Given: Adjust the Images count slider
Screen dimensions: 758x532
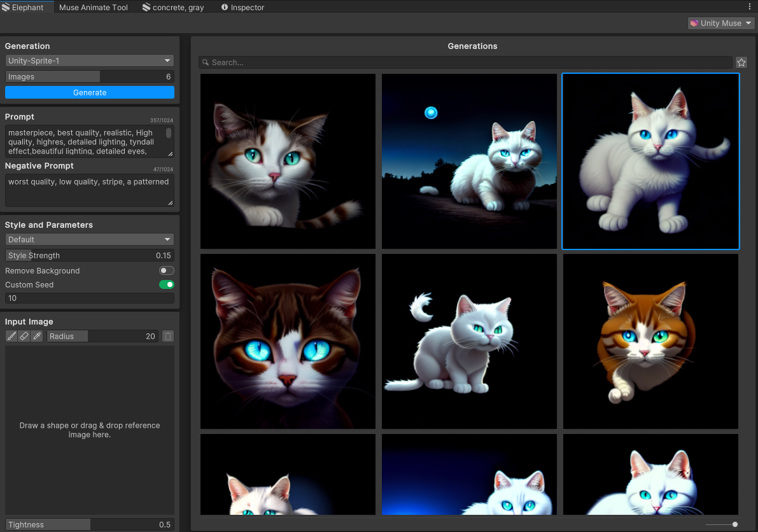Looking at the screenshot, I should (x=90, y=76).
